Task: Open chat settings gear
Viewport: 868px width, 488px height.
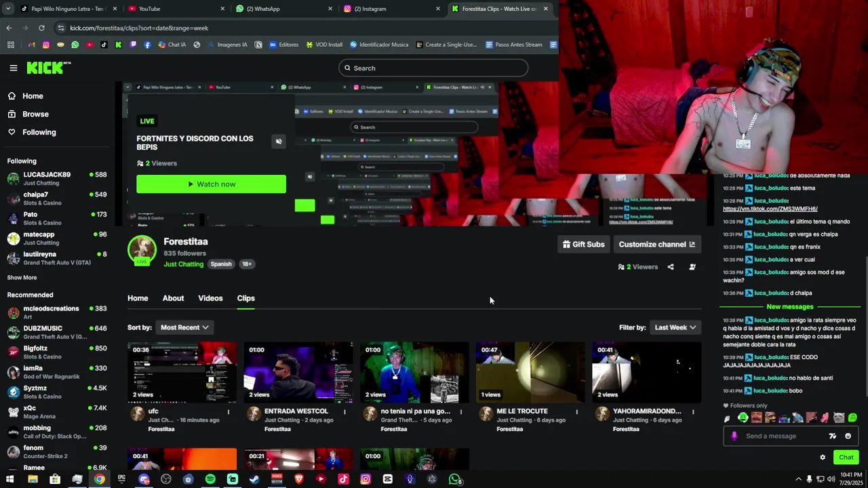Action: pyautogui.click(x=823, y=457)
